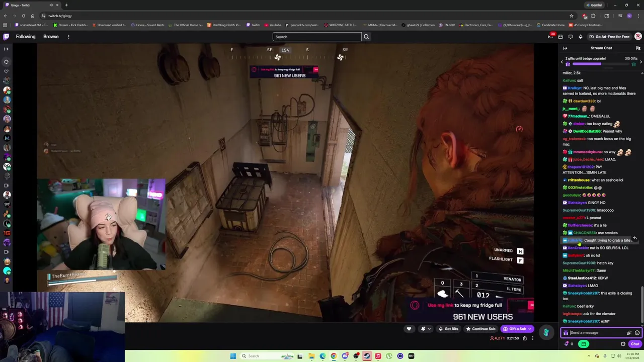The image size is (644, 362).
Task: Open the Home - Sound Alerts bookmark
Action: [148, 25]
